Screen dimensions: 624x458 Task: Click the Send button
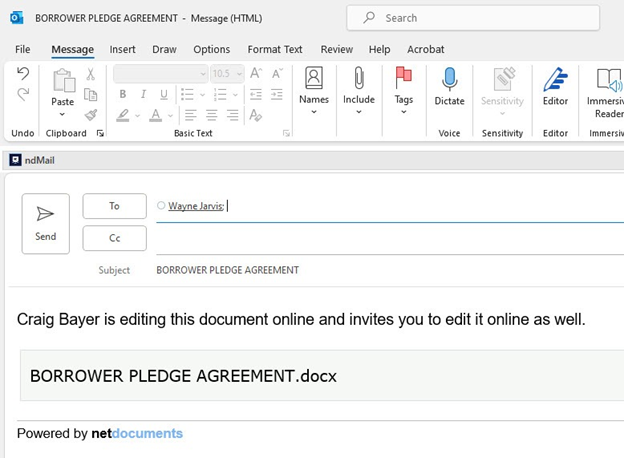[46, 224]
